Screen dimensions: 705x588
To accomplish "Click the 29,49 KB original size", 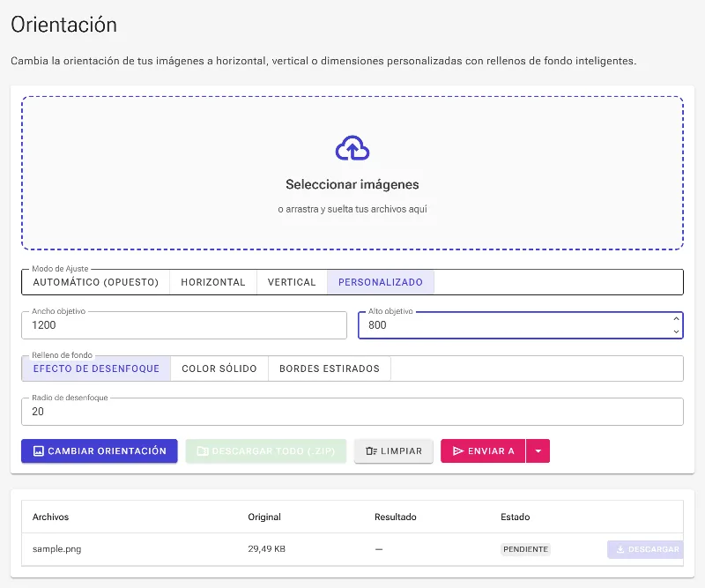I will 267,549.
